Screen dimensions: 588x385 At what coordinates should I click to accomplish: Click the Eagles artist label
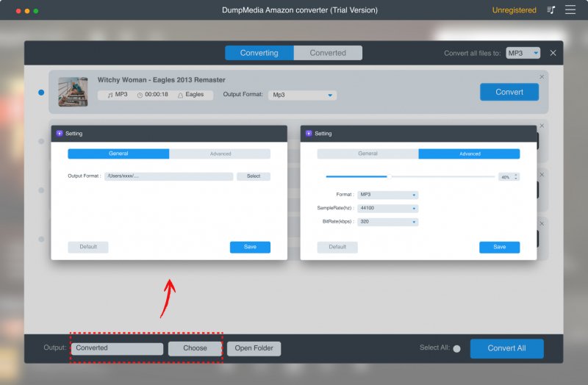click(x=195, y=95)
